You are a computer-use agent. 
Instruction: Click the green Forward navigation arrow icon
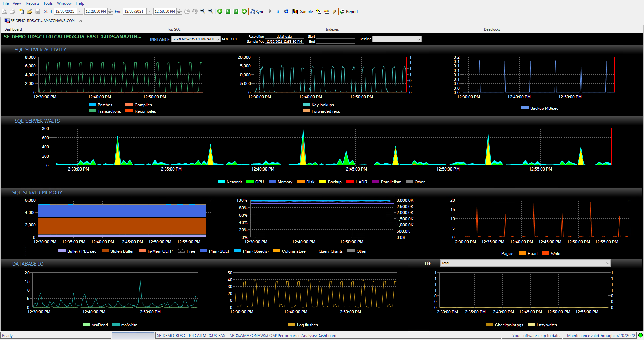tap(236, 11)
